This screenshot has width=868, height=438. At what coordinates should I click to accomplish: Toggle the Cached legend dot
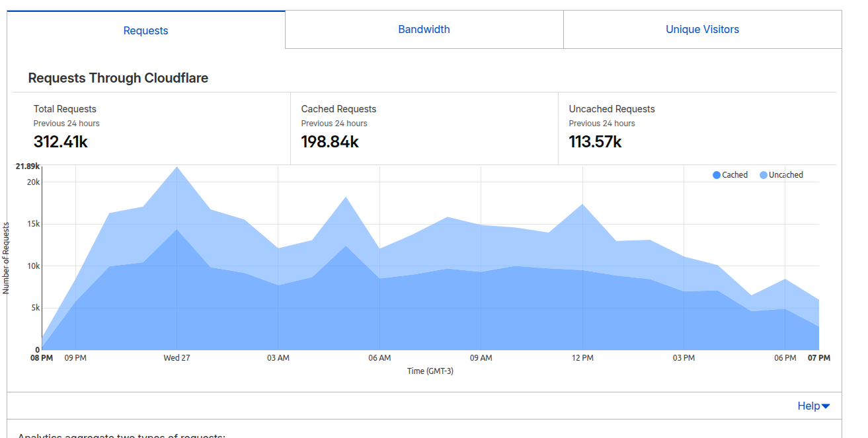coord(717,175)
